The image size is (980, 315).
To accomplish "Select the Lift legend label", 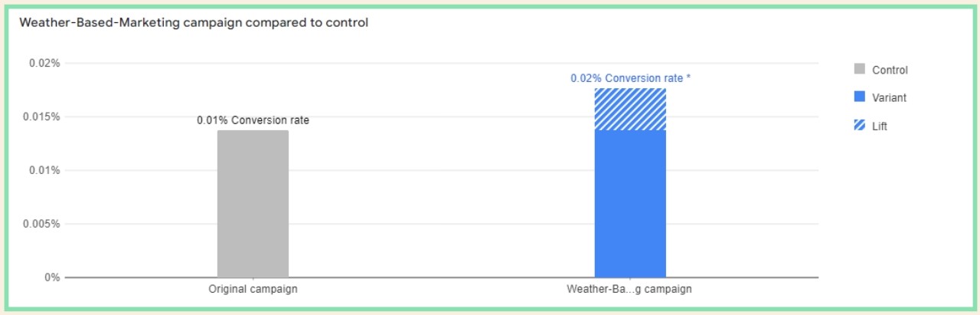I will (x=880, y=126).
